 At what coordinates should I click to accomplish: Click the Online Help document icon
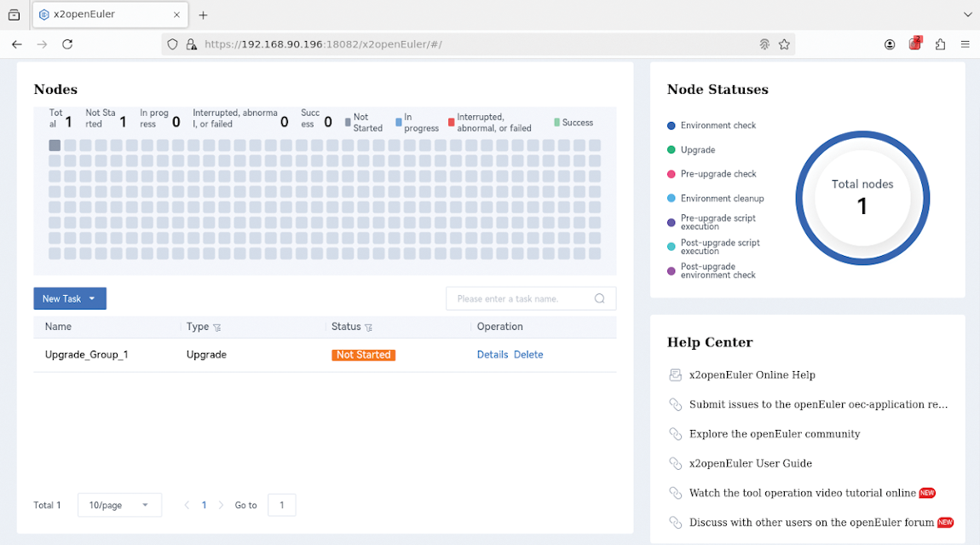coord(675,374)
